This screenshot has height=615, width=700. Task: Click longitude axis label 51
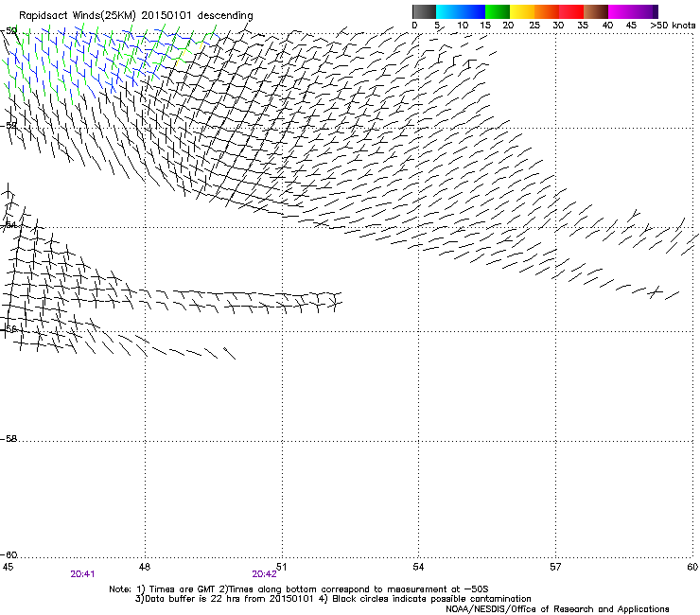[x=282, y=567]
